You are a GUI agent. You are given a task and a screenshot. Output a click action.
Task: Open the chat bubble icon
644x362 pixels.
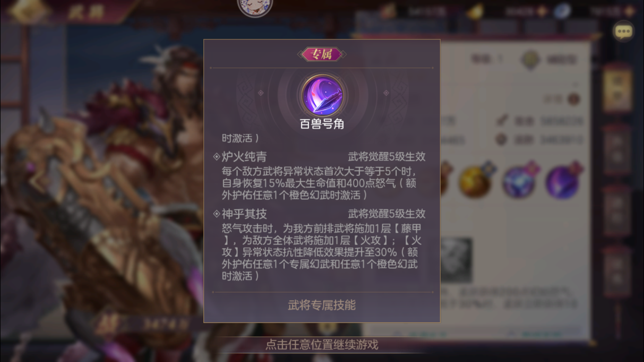tap(623, 32)
